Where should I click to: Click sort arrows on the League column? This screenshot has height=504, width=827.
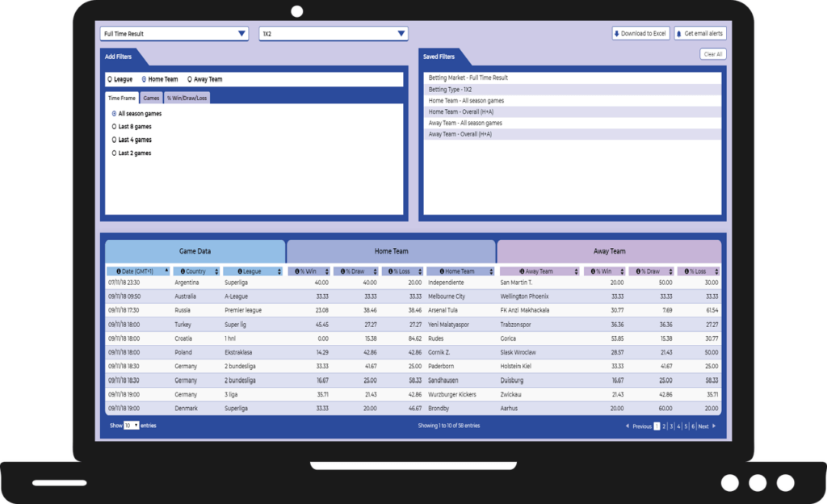click(279, 272)
